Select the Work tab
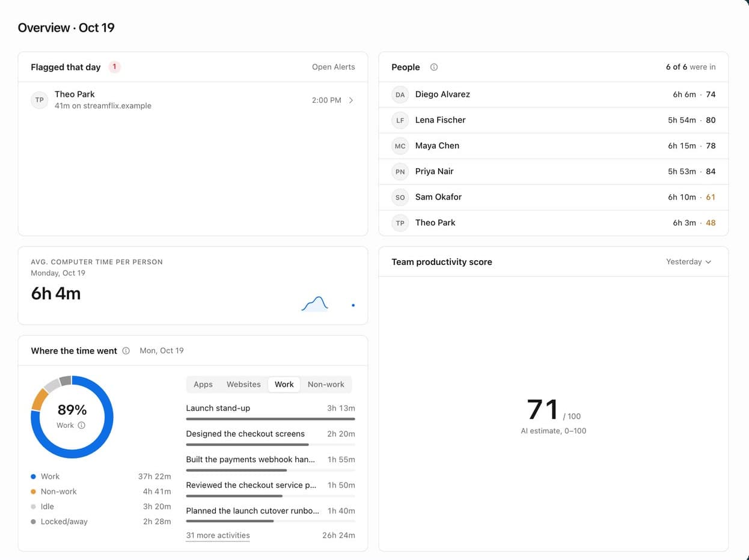The image size is (749, 560). (x=284, y=385)
